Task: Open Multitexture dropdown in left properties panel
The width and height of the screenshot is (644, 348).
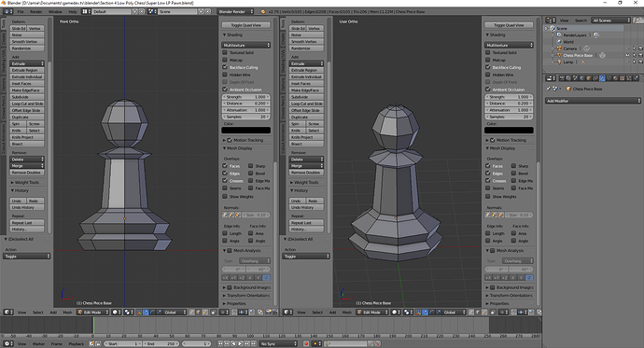Action: pyautogui.click(x=246, y=45)
